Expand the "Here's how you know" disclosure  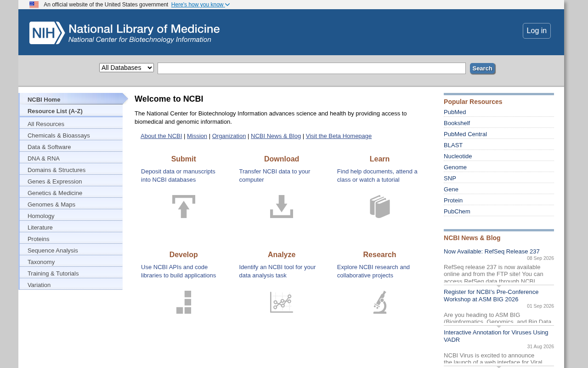(200, 5)
